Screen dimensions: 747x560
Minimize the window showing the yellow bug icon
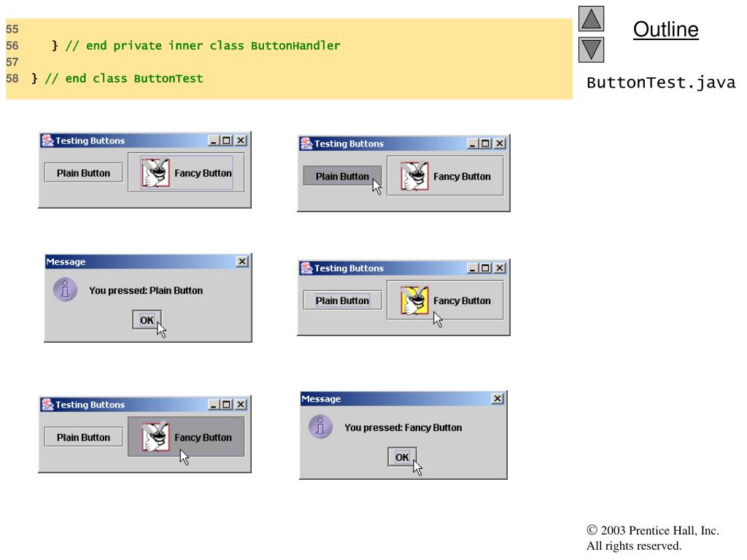tap(472, 268)
